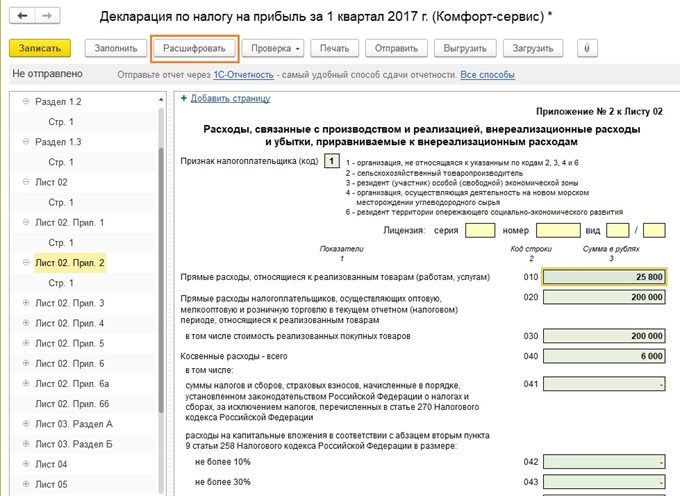The height and width of the screenshot is (496, 680).
Task: Select Лист 02. Прил. 6а item
Action: (x=72, y=384)
